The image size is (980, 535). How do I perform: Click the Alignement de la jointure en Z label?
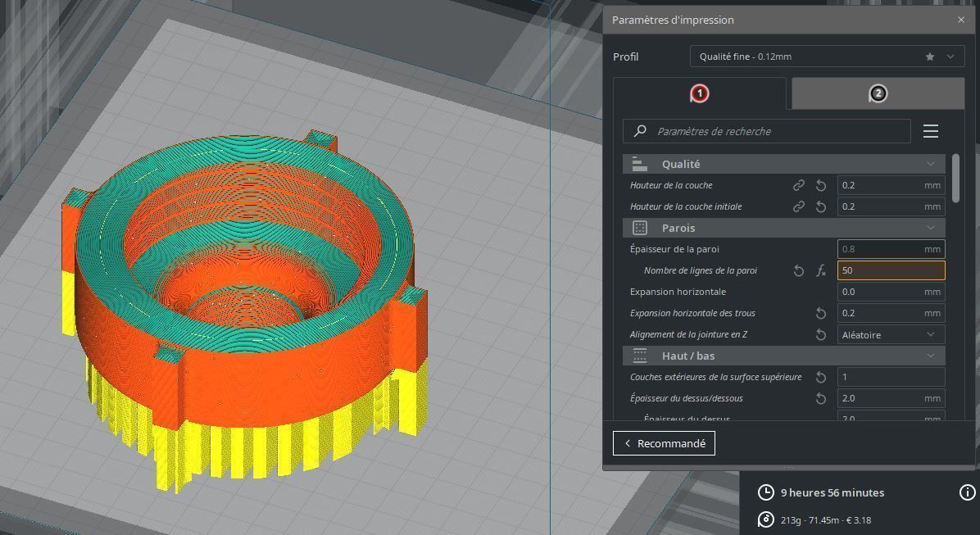[689, 335]
